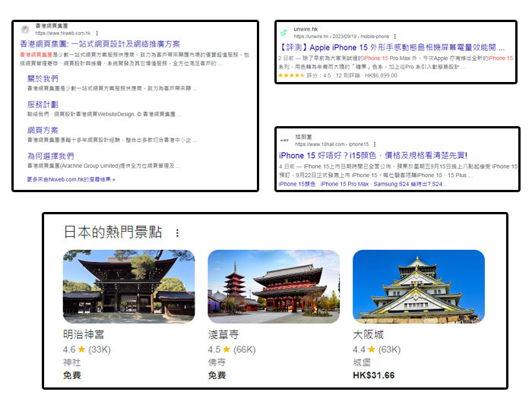Image resolution: width=532 pixels, height=411 pixels.
Task: Open the Samsung S24 sublink
Action: [x=410, y=184]
